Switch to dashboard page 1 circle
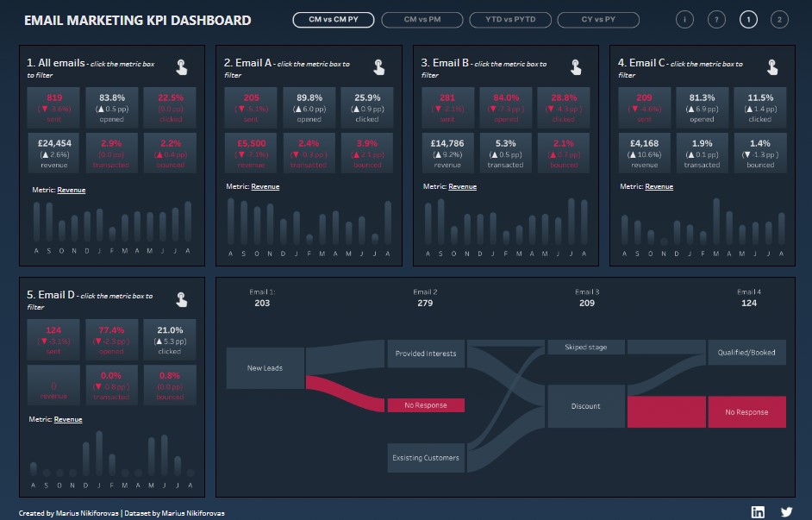812x520 pixels. point(748,20)
